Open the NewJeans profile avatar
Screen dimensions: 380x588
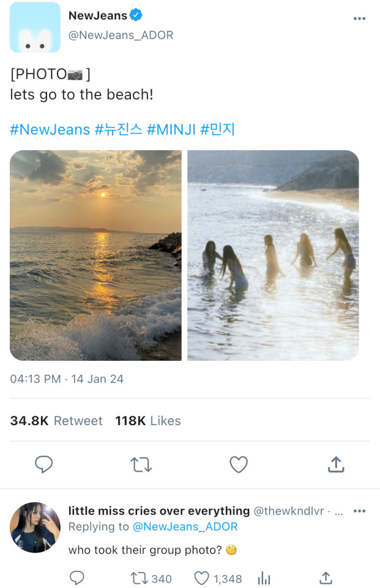click(35, 28)
